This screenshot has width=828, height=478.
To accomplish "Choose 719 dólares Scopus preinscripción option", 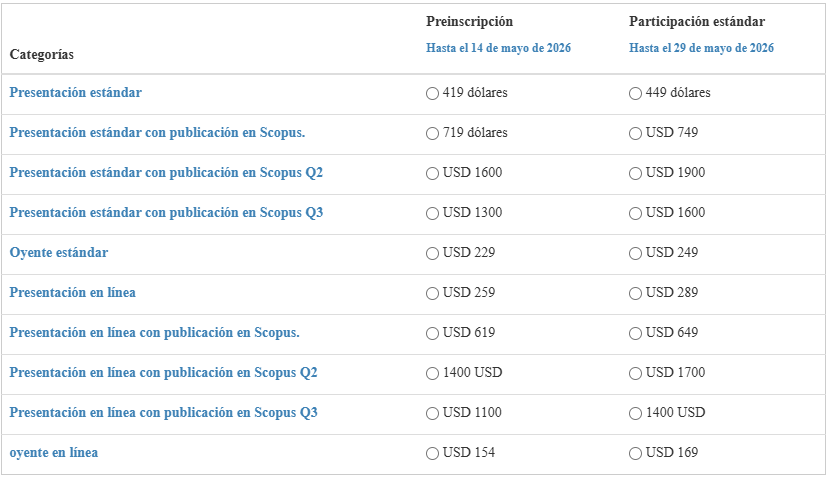I will point(432,133).
